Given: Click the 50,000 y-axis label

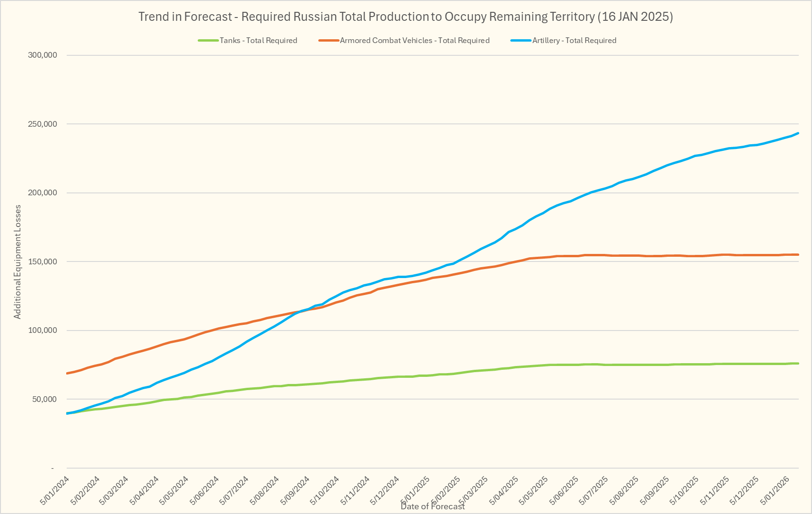Looking at the screenshot, I should [44, 399].
